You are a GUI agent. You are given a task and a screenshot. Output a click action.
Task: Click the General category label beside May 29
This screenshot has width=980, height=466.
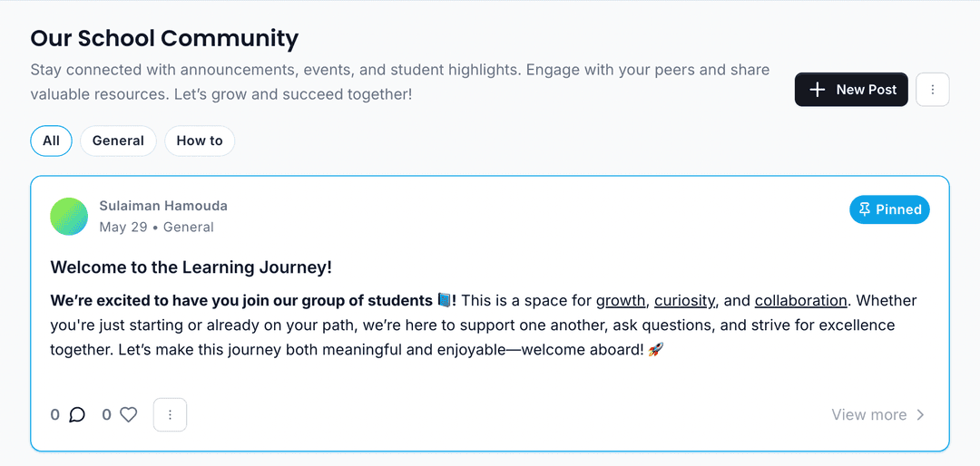tap(188, 227)
